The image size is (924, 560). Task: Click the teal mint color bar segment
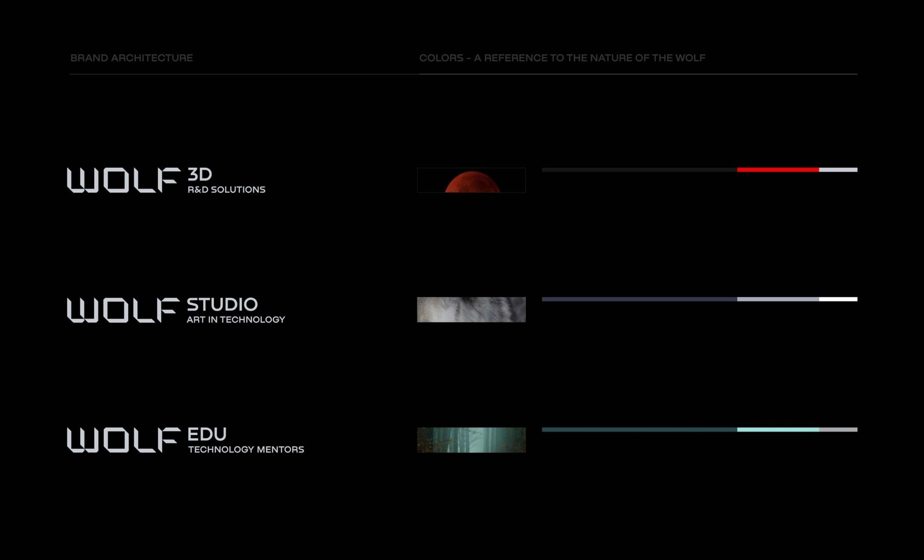click(778, 430)
